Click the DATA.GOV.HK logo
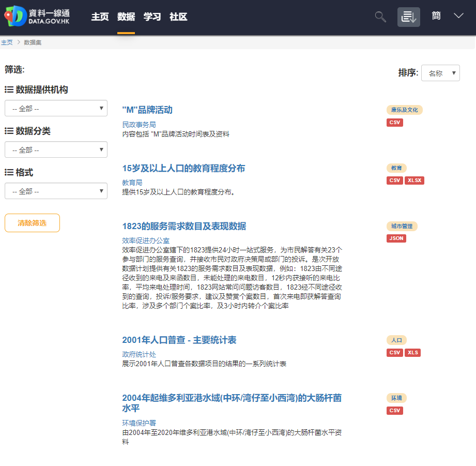 point(37,17)
